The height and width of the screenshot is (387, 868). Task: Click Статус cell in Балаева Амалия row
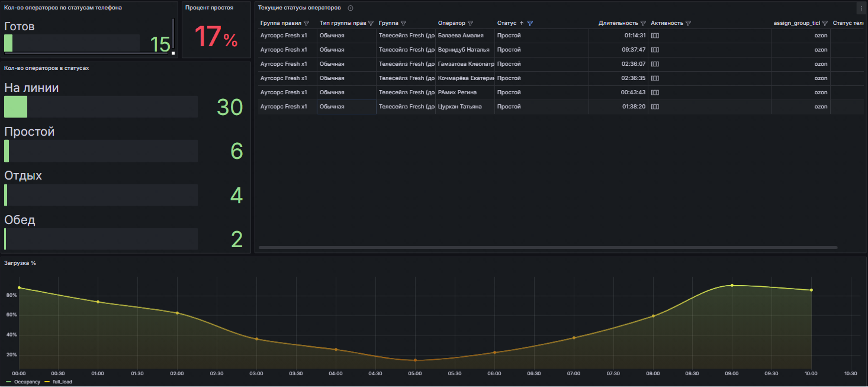(542, 36)
